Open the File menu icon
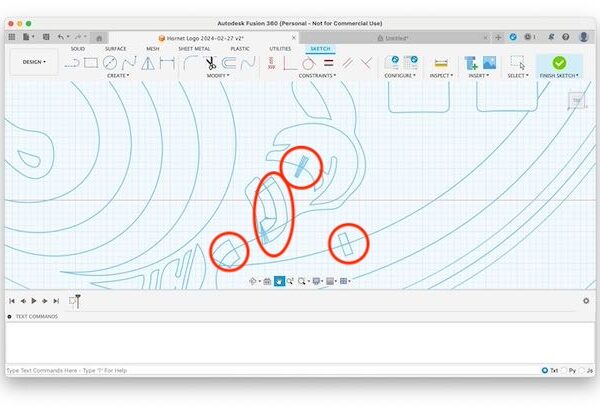Screen dimensions: 600x410 27,37
